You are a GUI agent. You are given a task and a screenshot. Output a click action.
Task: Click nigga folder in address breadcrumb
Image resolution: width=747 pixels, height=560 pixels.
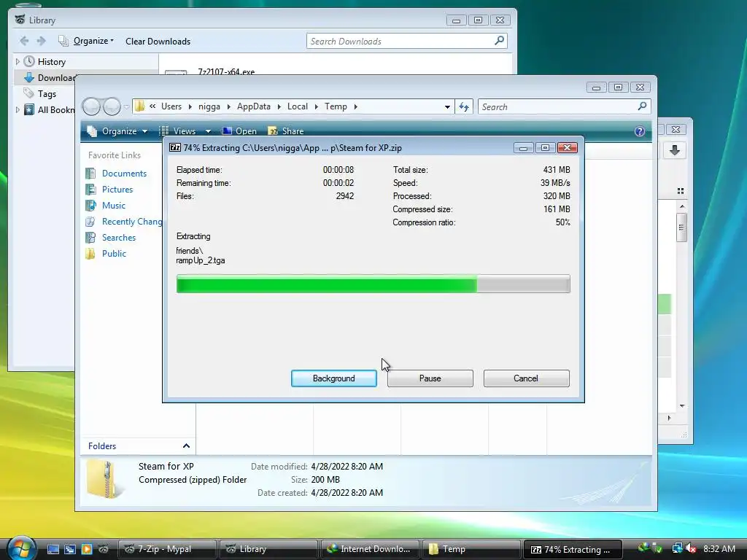(x=209, y=106)
